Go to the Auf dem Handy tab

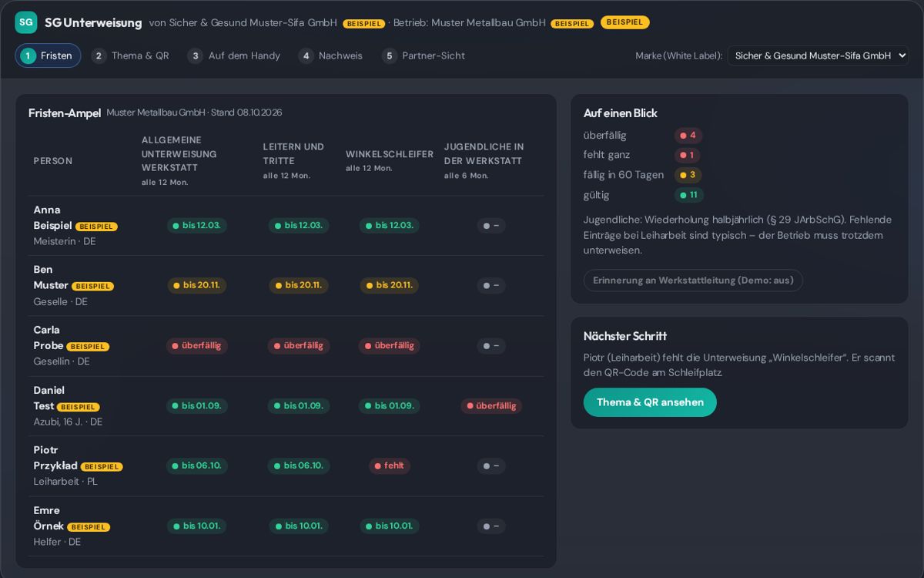(234, 55)
